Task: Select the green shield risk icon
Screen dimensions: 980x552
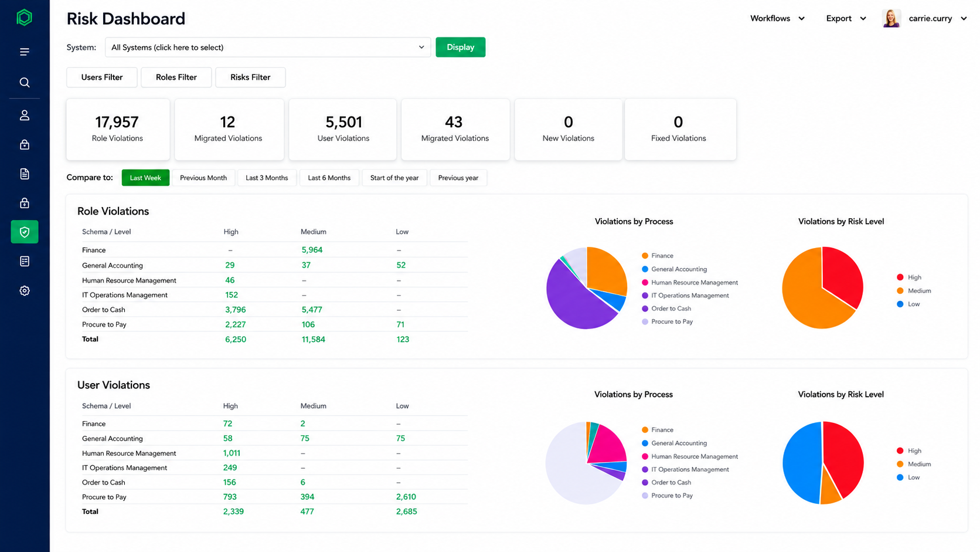Action: point(25,232)
